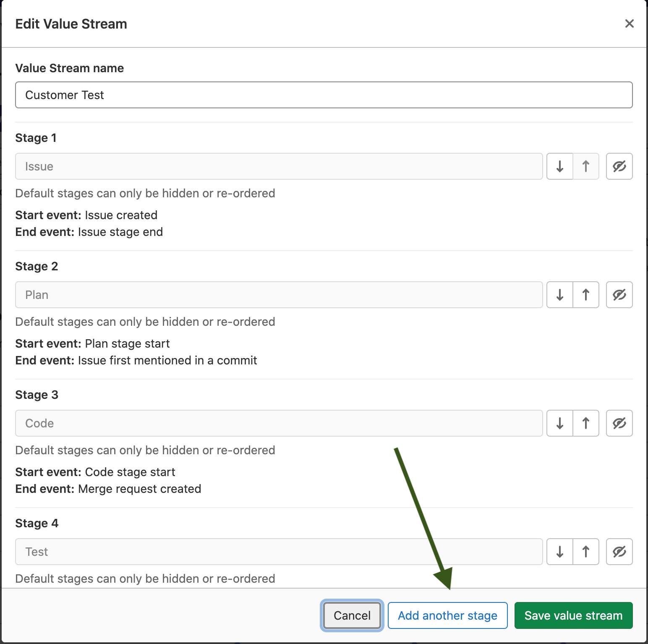Cancel editing the value stream

352,615
